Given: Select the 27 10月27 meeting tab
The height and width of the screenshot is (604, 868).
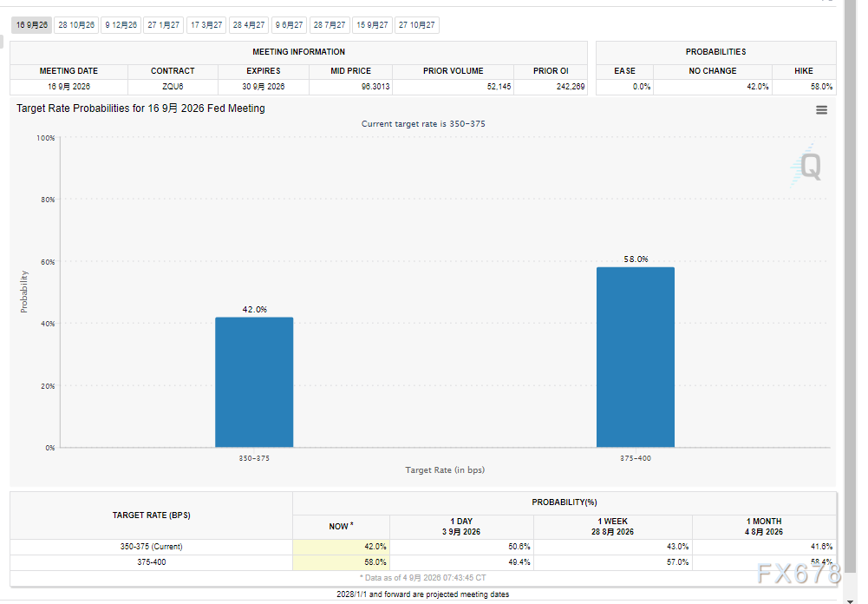Looking at the screenshot, I should (x=417, y=25).
